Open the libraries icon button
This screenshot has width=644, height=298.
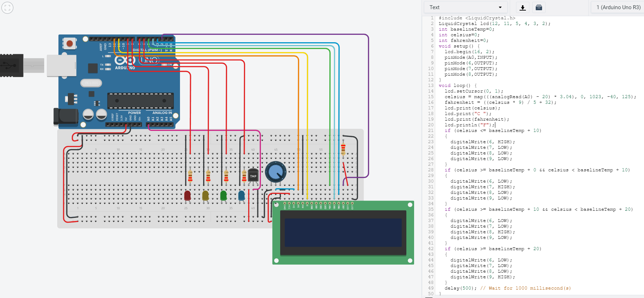pyautogui.click(x=539, y=7)
